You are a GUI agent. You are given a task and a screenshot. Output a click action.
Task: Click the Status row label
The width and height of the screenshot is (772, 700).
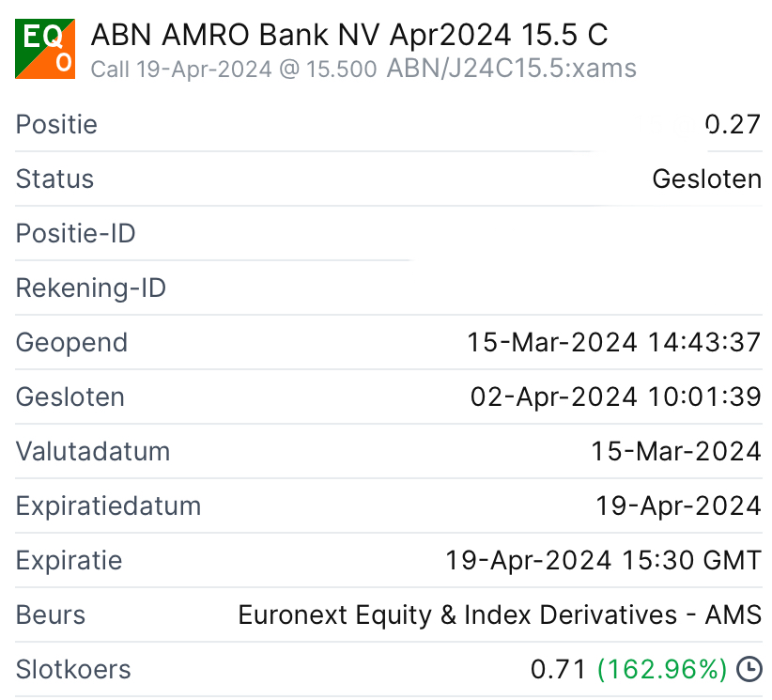tap(54, 179)
